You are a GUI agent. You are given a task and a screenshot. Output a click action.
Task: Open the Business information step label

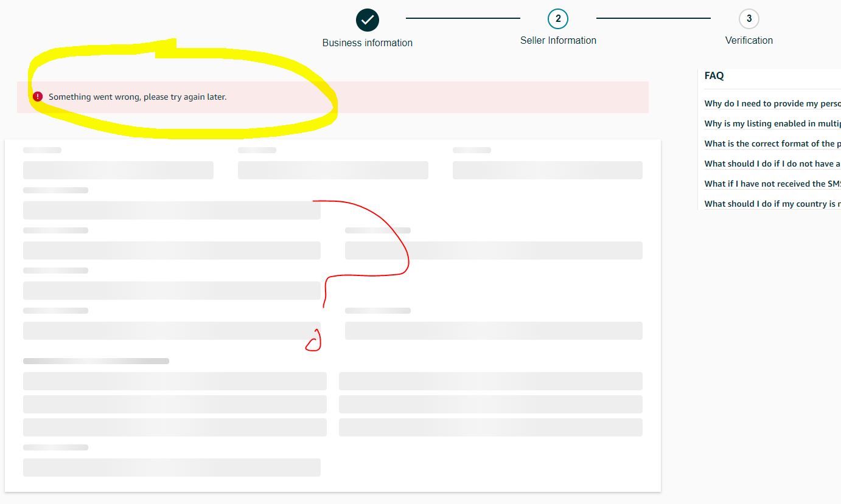pyautogui.click(x=368, y=43)
